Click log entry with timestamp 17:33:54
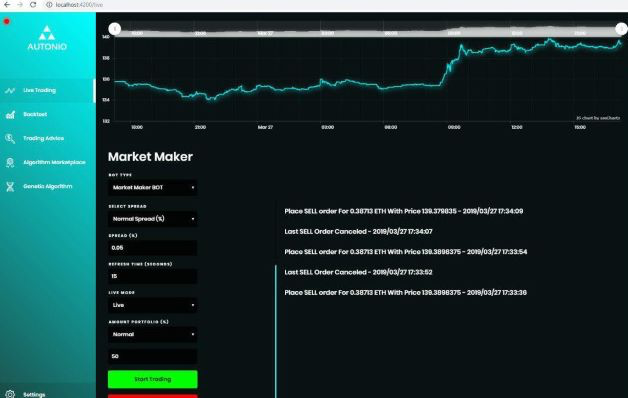628x398 pixels. click(x=406, y=252)
